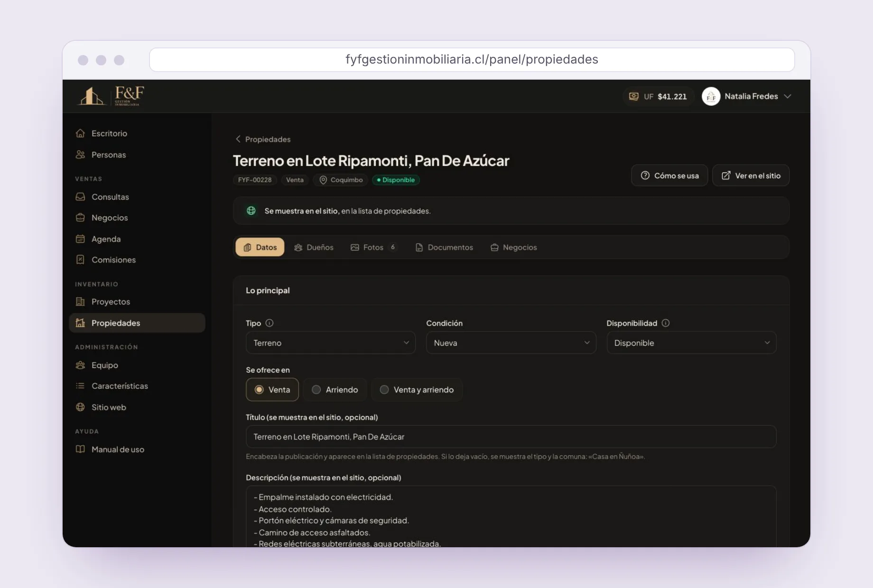Click the Título input field
Screen dimensions: 873x588
coord(511,436)
